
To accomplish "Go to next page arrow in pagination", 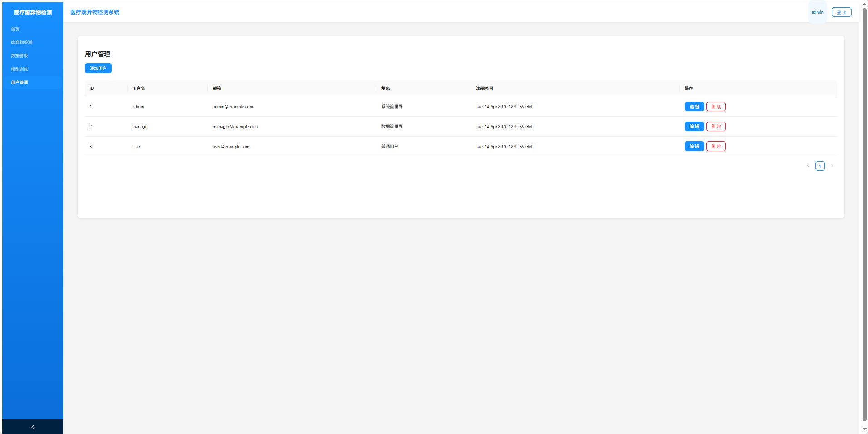I will 832,166.
